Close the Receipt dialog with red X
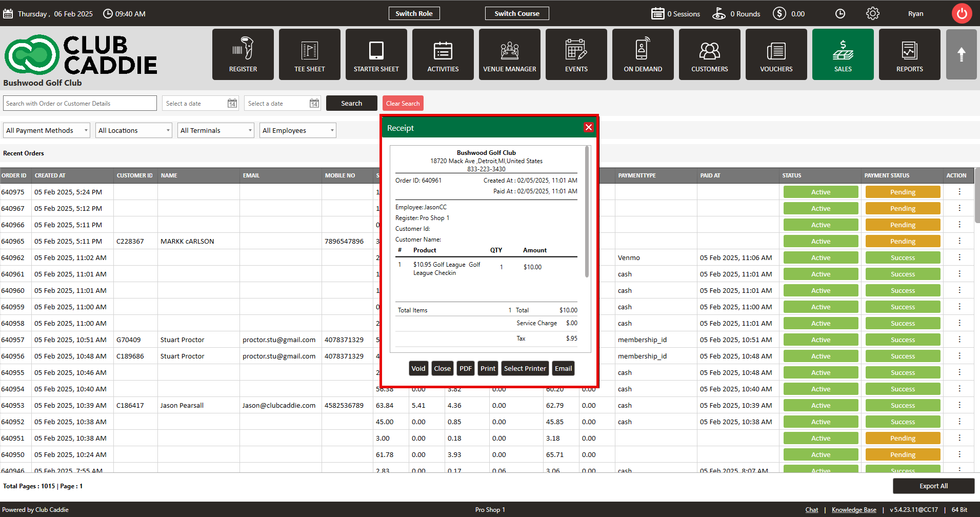Screen dimensions: 980x517 [x=589, y=127]
